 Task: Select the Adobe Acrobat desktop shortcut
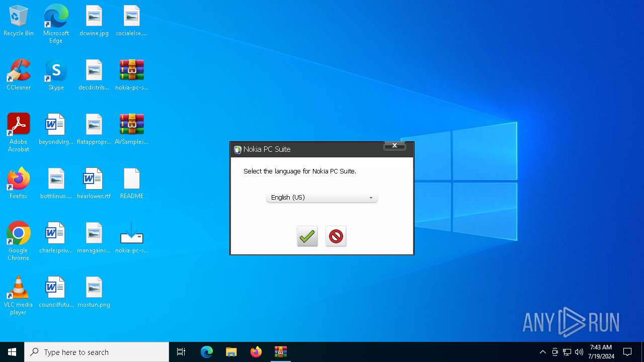click(19, 133)
